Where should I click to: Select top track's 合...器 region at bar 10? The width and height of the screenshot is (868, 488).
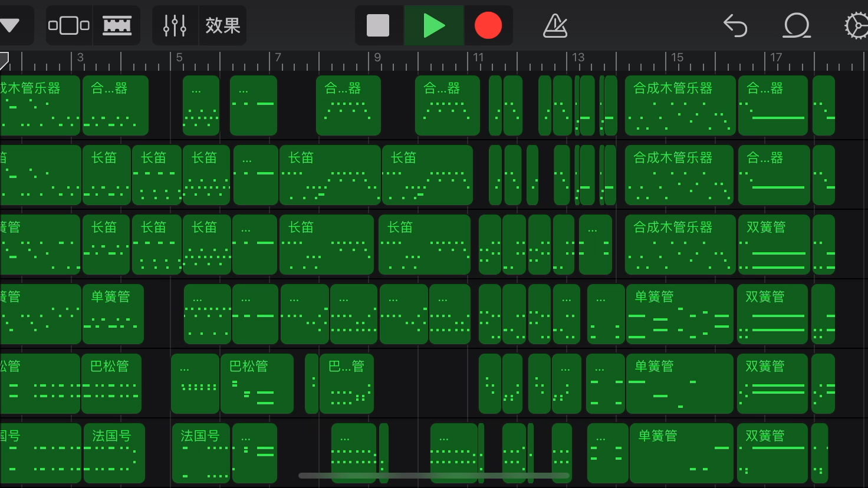[x=448, y=105]
